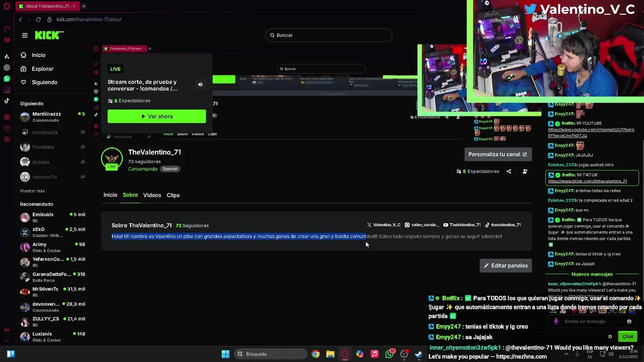This screenshot has height=362, width=644.
Task: Open the laabdonTV followed channel
Action: 53,177
